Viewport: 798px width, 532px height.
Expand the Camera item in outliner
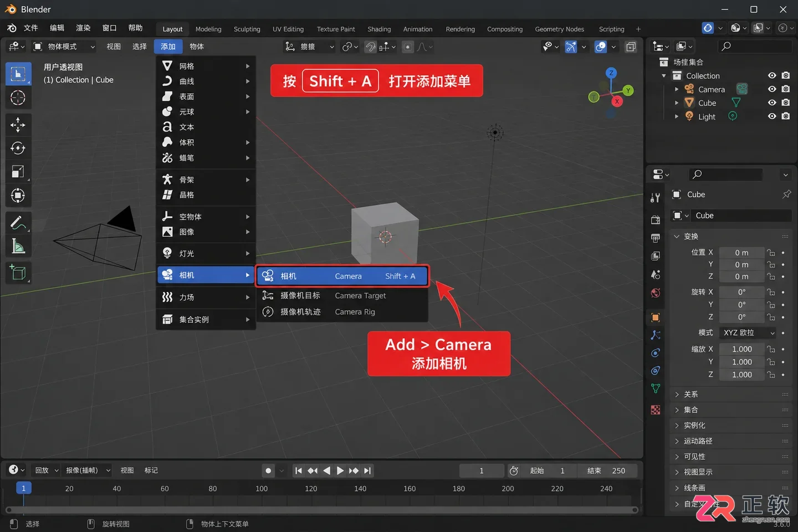[x=677, y=89]
